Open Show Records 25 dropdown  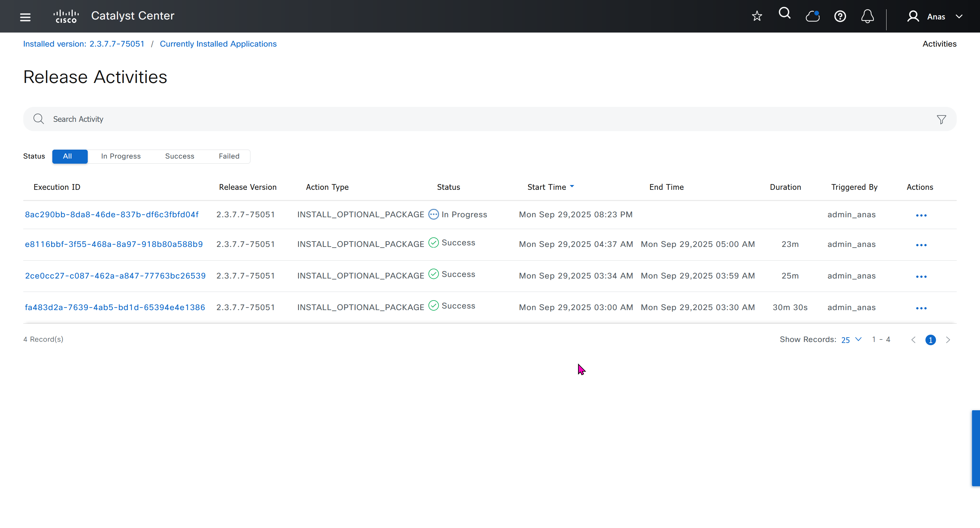[x=851, y=339]
